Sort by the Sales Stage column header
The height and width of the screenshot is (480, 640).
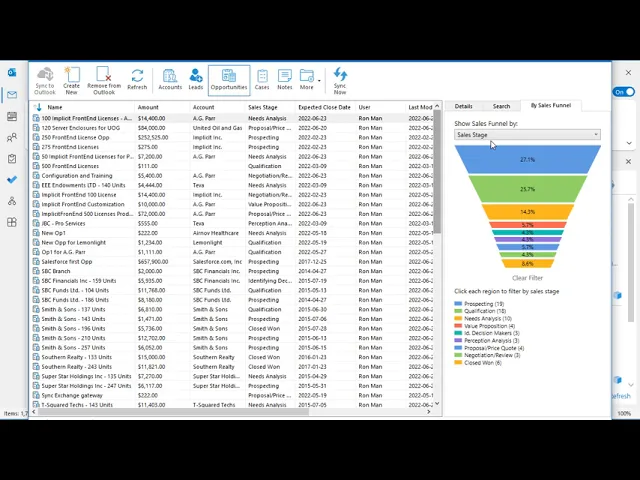pyautogui.click(x=262, y=107)
